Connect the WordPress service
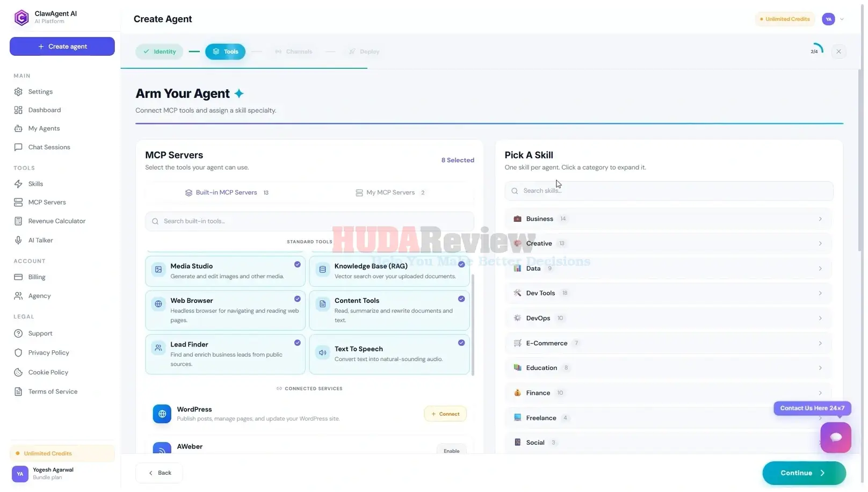The image size is (868, 492). point(445,414)
